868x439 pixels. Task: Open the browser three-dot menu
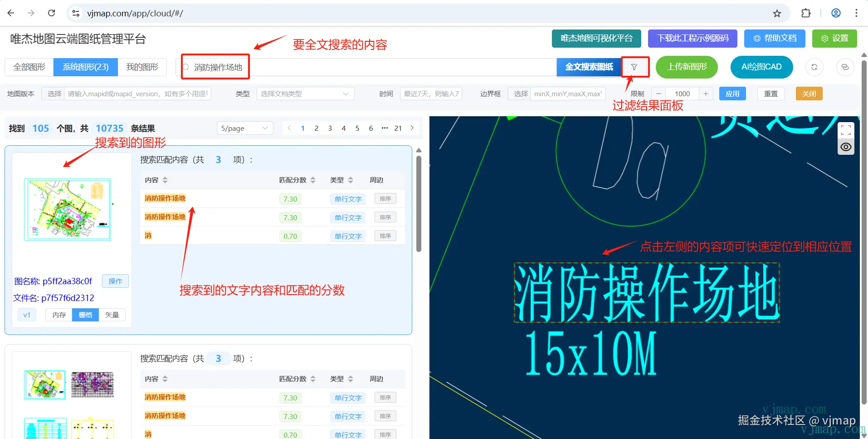pyautogui.click(x=856, y=13)
